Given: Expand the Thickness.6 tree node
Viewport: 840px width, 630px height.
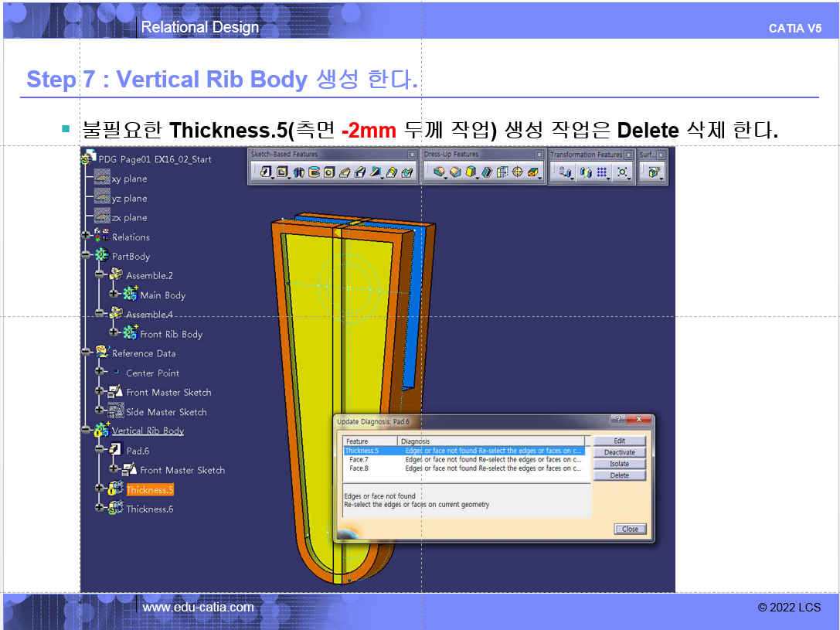Looking at the screenshot, I should click(x=100, y=508).
